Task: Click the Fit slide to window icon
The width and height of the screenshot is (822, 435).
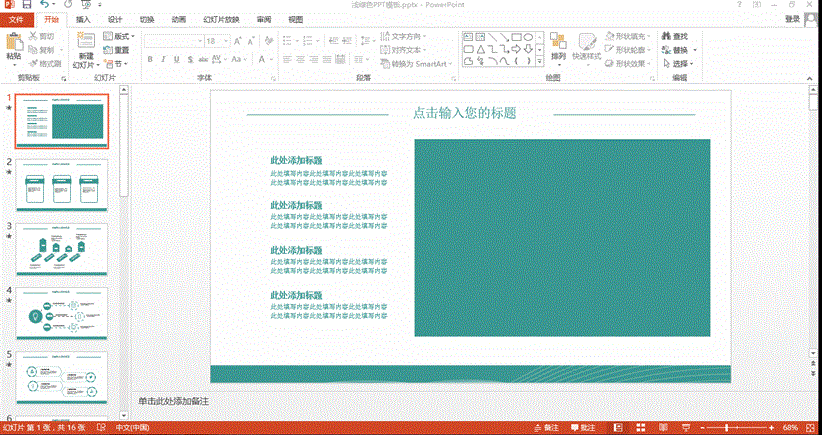Action: coord(814,427)
